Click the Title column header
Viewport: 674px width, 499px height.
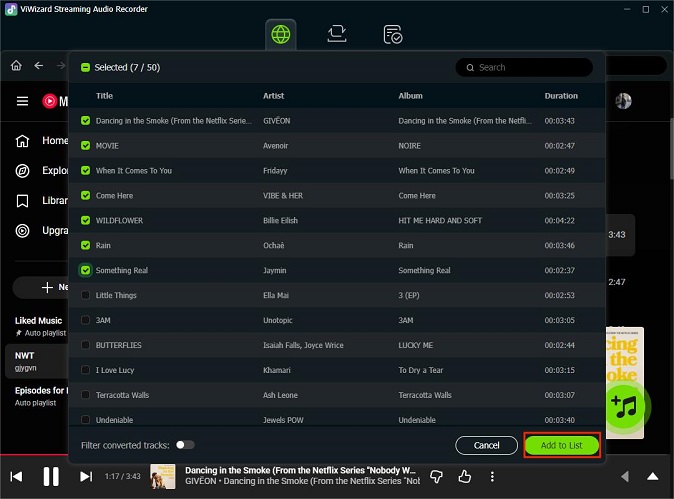click(104, 96)
